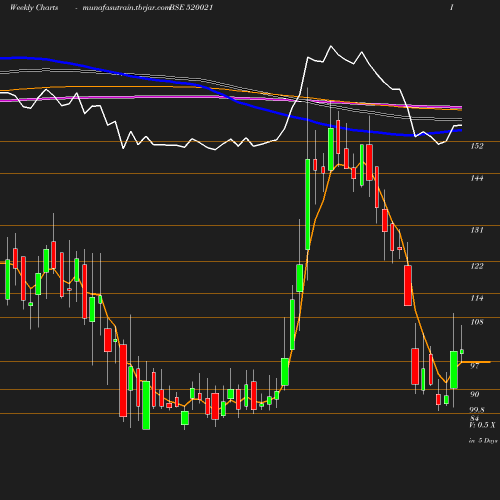Image resolution: width=500 pixels, height=500 pixels.
Task: Click the "BSE 520021" symbol label
Action: coord(191,7)
